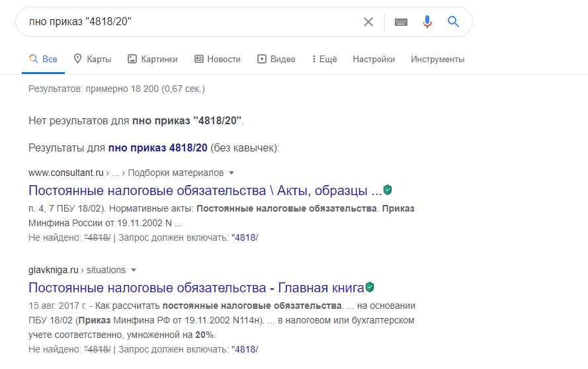
Task: Expand the glavkniga.ru result dropdown arrow
Action: [x=134, y=270]
